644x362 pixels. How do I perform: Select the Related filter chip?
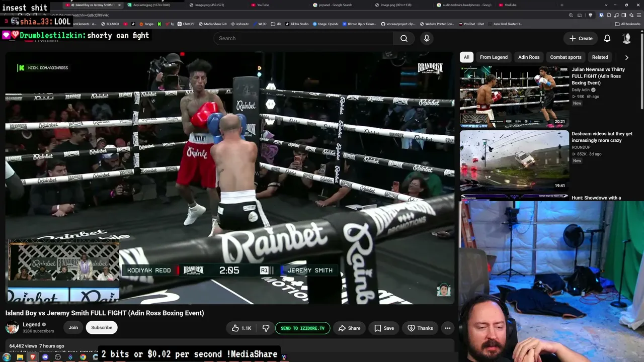pyautogui.click(x=600, y=57)
